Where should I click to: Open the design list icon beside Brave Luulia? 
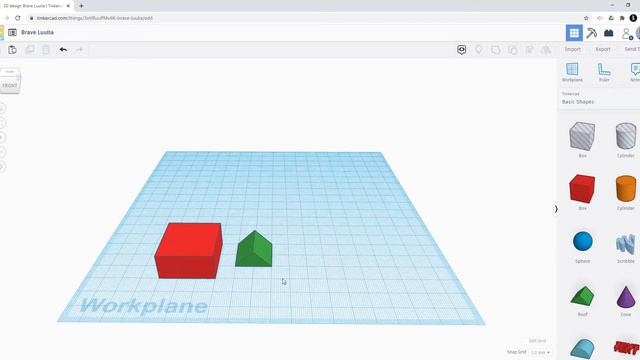point(12,32)
